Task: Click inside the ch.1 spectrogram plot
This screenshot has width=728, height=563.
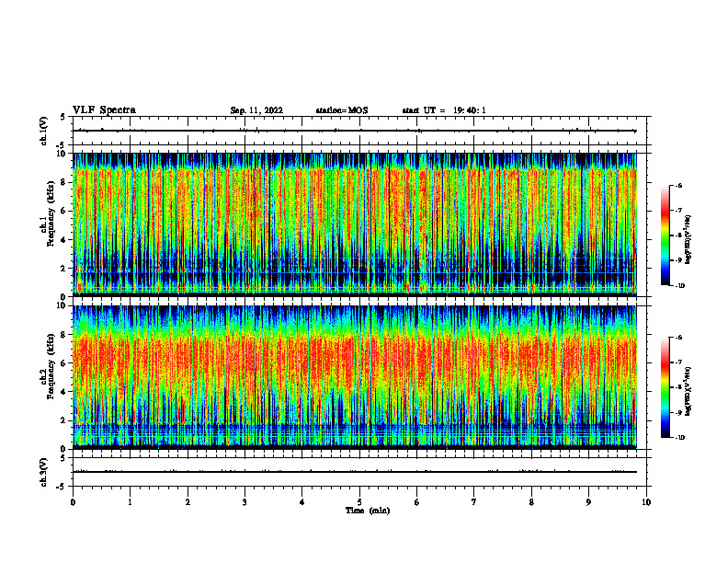Action: click(x=355, y=224)
